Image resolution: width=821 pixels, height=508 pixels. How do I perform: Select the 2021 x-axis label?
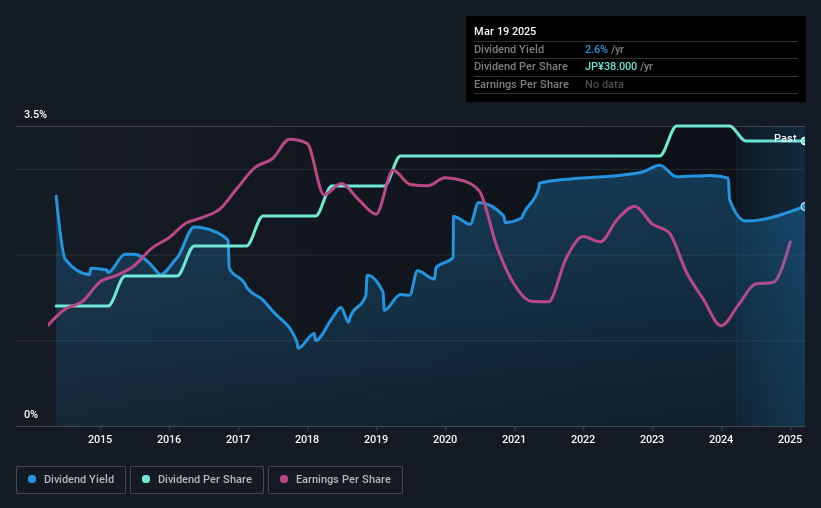click(x=514, y=439)
